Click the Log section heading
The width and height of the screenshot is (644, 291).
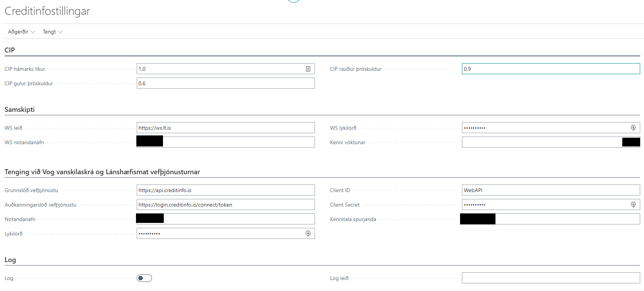click(10, 260)
